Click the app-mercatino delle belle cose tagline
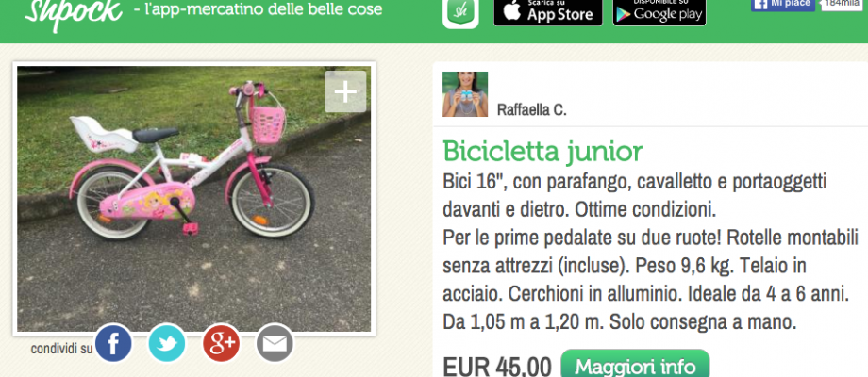 point(258,9)
